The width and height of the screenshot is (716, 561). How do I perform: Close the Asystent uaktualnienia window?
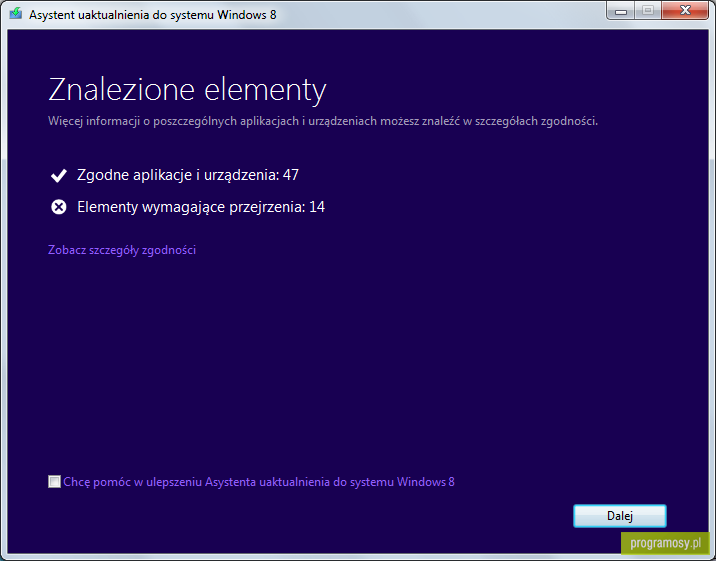[x=685, y=11]
